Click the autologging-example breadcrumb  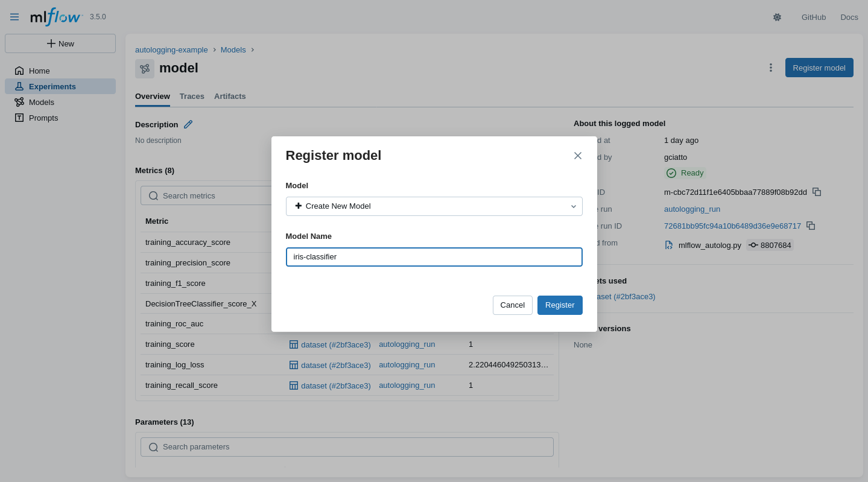coord(171,49)
